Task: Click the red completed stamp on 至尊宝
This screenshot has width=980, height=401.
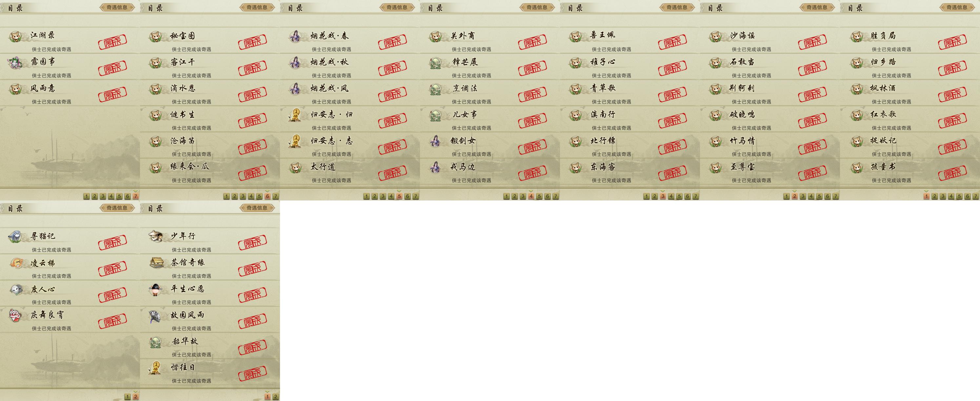Action: (x=812, y=173)
